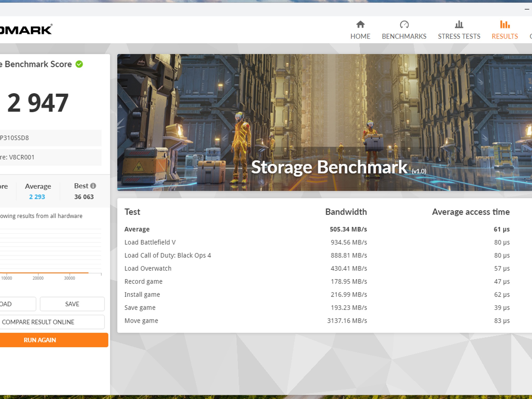532x399 pixels.
Task: Click the Bandwidth column header
Action: 346,212
